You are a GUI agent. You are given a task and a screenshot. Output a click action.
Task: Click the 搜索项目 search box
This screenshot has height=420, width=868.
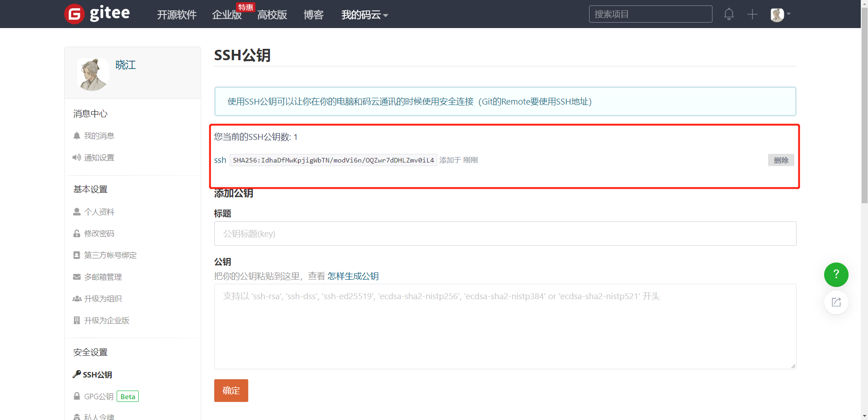click(x=650, y=14)
